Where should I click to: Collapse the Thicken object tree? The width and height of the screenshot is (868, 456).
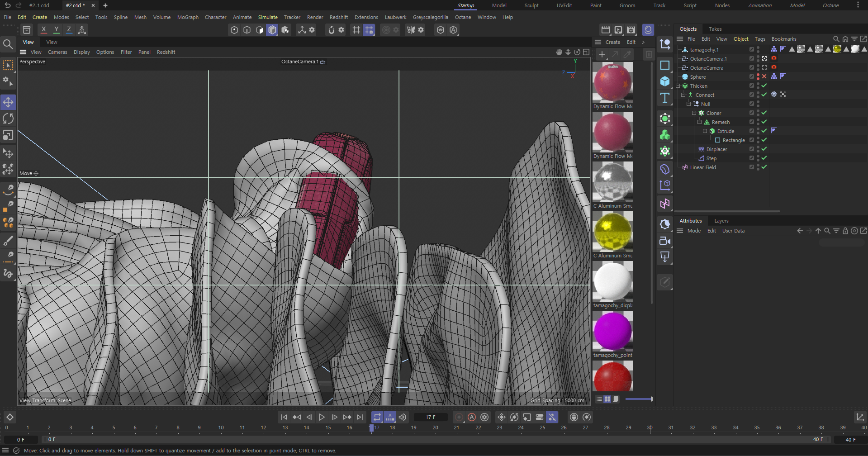point(678,86)
